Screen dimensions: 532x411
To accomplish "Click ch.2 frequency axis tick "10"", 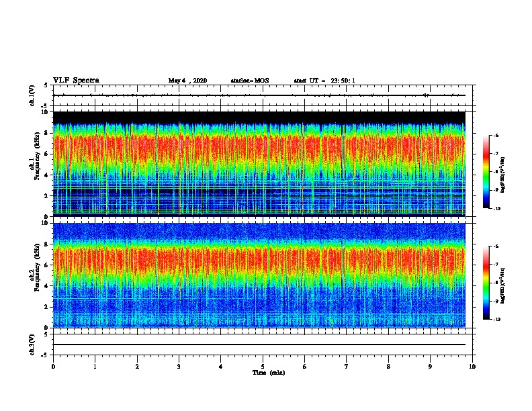I will (45, 223).
